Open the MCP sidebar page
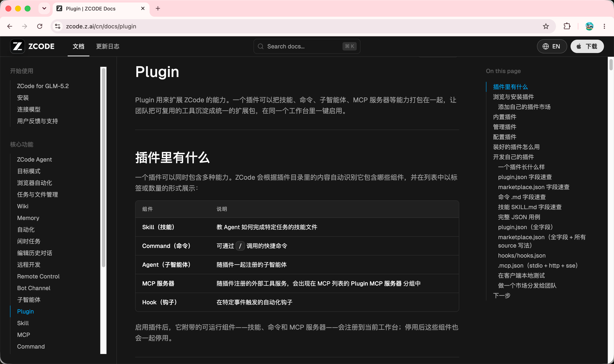The width and height of the screenshot is (614, 364). (x=24, y=335)
